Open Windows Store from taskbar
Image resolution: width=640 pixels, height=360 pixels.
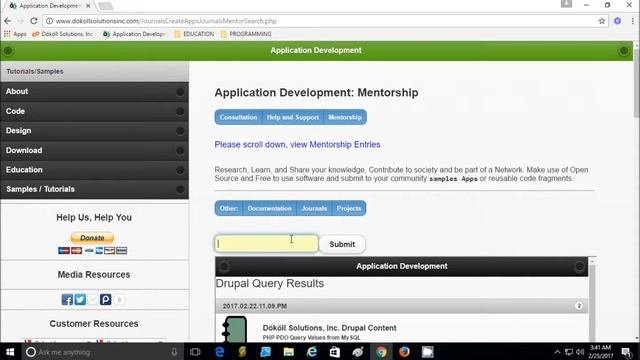click(x=335, y=352)
